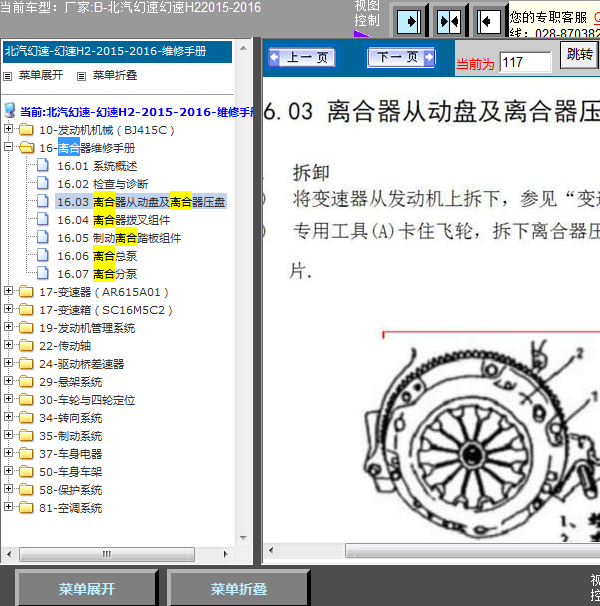
Task: Go to next page with 下一页 button
Action: [x=401, y=57]
